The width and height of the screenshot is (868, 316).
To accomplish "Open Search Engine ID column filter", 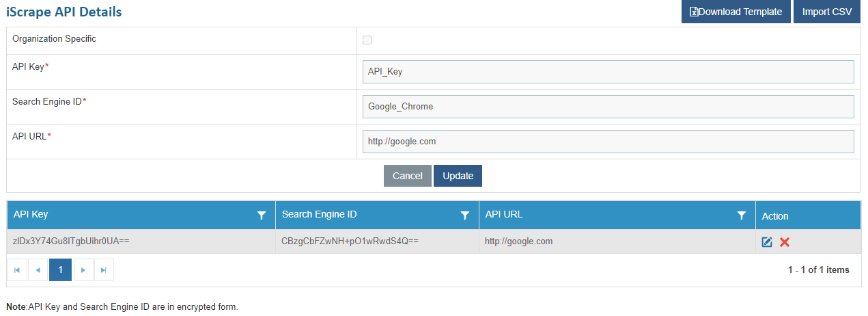I will point(465,215).
